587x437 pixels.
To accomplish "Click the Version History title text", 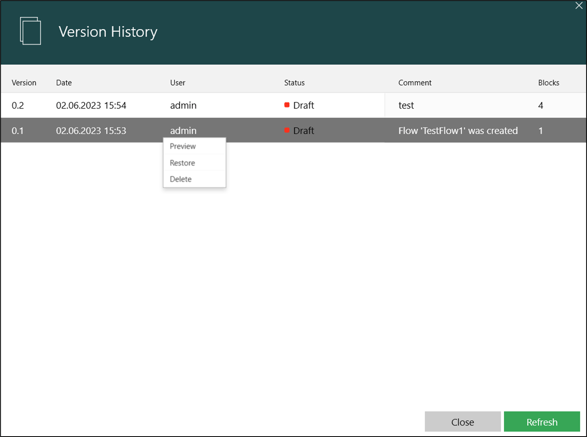I will coord(108,32).
